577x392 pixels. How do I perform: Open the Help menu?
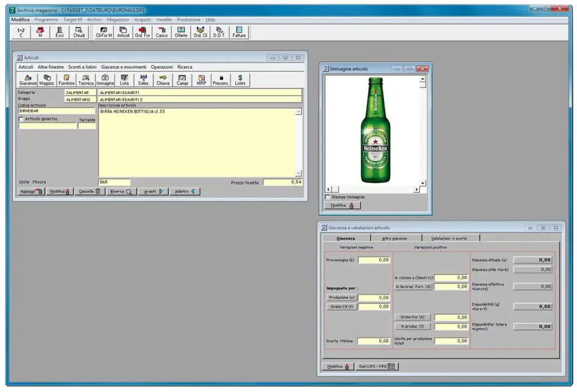[x=211, y=20]
